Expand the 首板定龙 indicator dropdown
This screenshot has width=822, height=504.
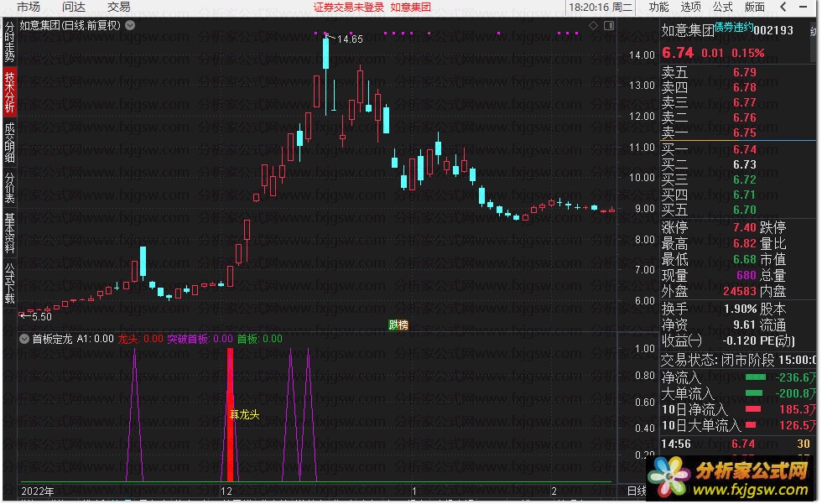click(24, 339)
